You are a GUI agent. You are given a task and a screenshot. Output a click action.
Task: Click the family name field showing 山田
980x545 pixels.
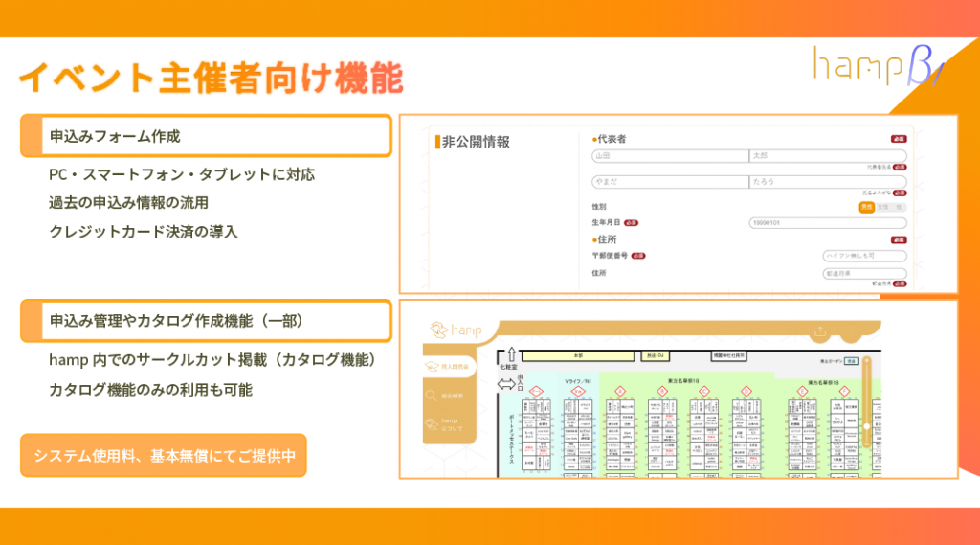tap(669, 155)
